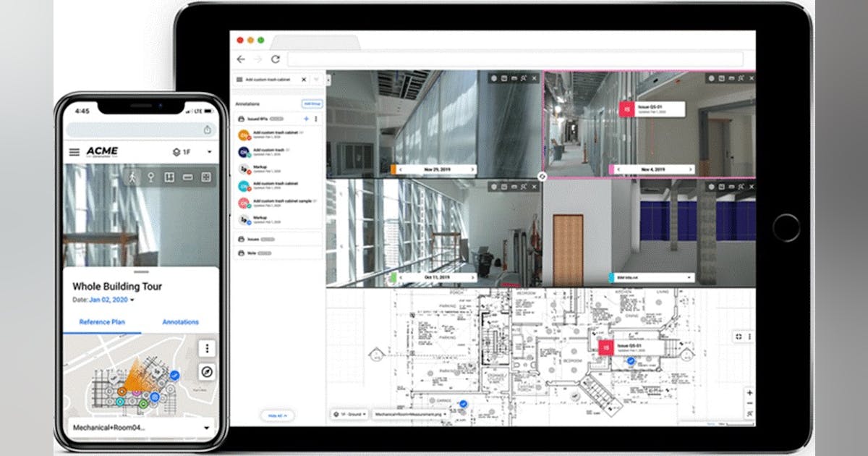Image resolution: width=868 pixels, height=456 pixels.
Task: Open the hamburger menu on the phone
Action: [75, 152]
